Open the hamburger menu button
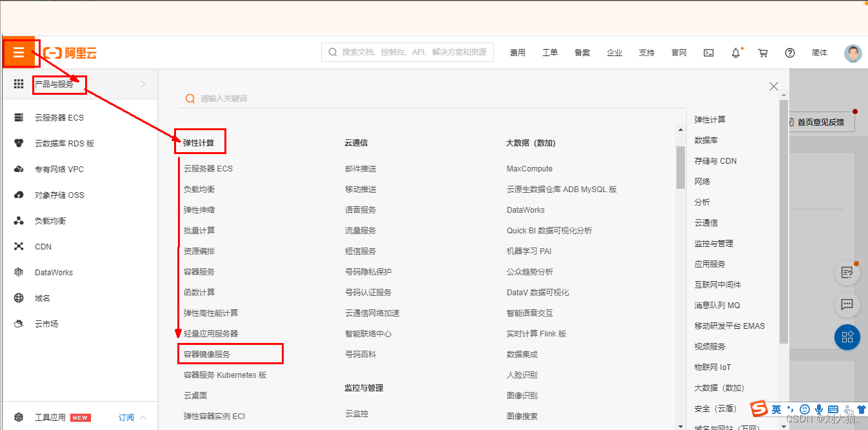The width and height of the screenshot is (868, 430). pos(19,53)
